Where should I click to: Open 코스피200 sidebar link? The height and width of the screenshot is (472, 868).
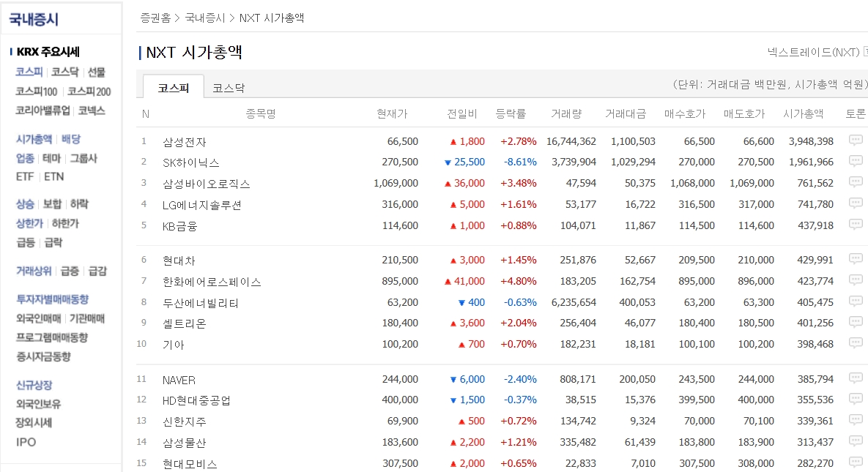89,91
